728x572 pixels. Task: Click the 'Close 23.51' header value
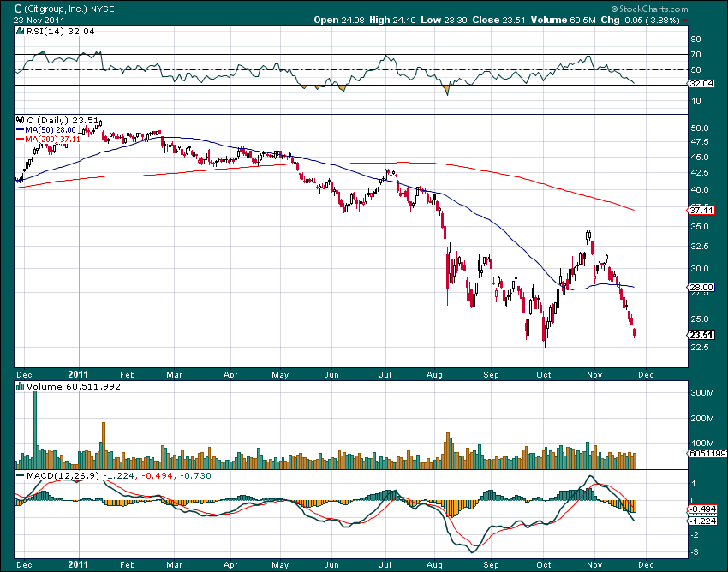498,20
